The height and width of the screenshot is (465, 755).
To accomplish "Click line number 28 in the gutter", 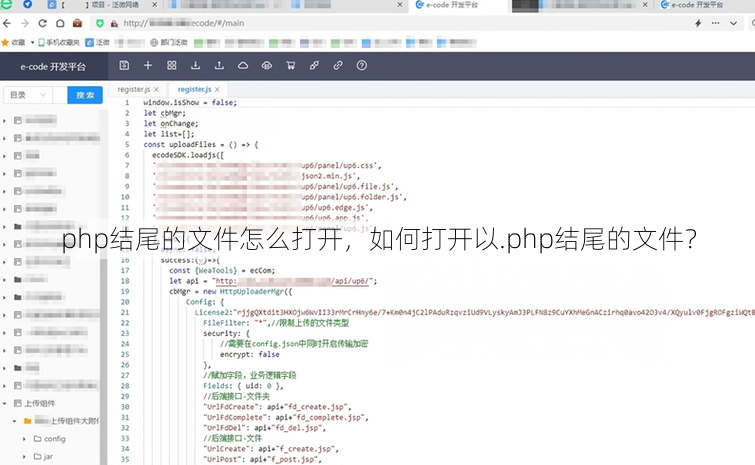I will pyautogui.click(x=125, y=386).
